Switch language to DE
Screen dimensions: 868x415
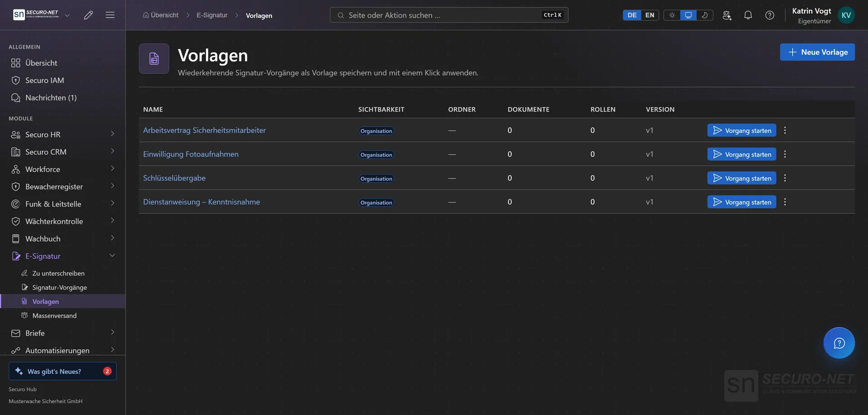(632, 15)
